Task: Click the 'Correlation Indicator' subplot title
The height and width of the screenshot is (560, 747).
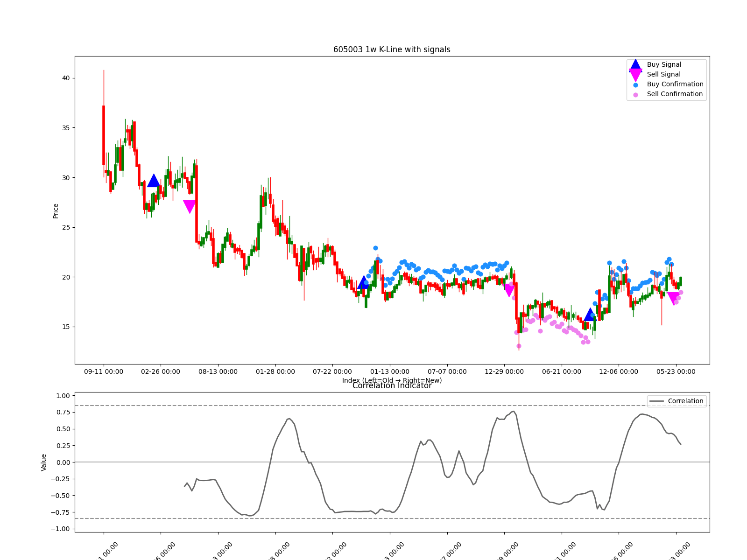Action: (392, 386)
